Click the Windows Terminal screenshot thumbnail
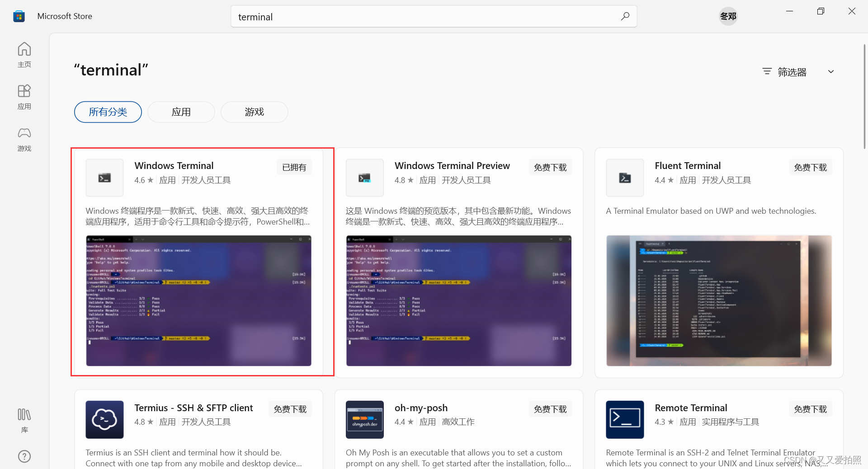The height and width of the screenshot is (469, 868). 198,300
